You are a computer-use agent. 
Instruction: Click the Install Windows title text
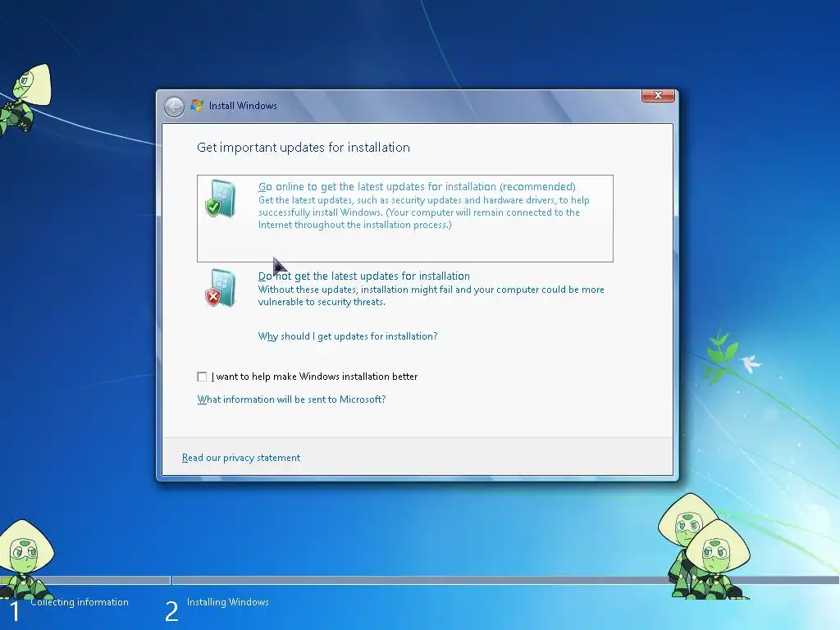pyautogui.click(x=243, y=106)
